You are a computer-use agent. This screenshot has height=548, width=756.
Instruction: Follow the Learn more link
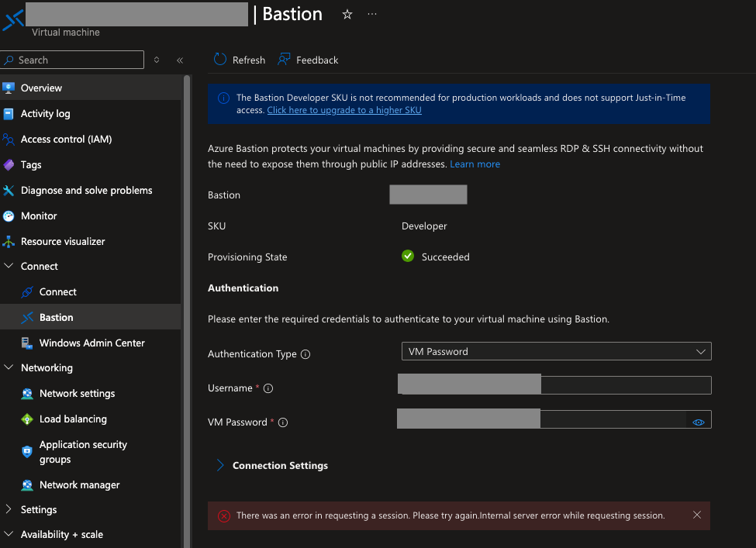(x=475, y=164)
